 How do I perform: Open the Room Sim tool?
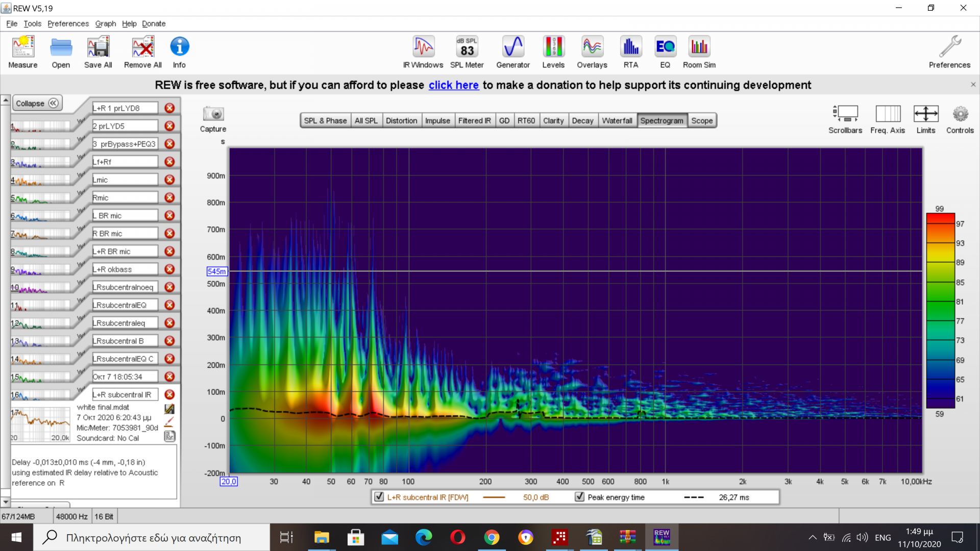699,52
